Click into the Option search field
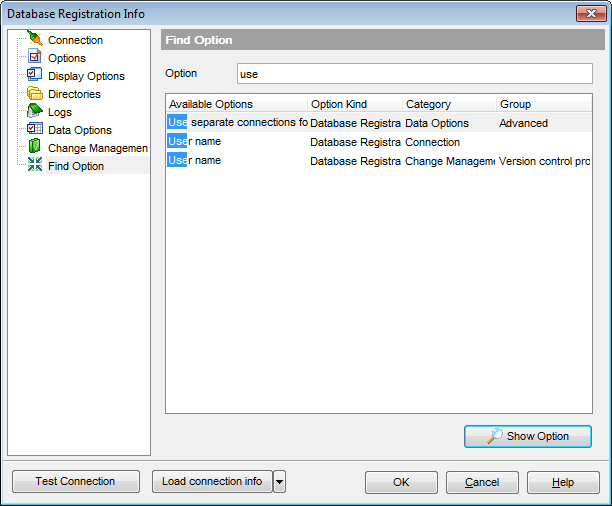Viewport: 612px width, 506px height. pos(413,74)
